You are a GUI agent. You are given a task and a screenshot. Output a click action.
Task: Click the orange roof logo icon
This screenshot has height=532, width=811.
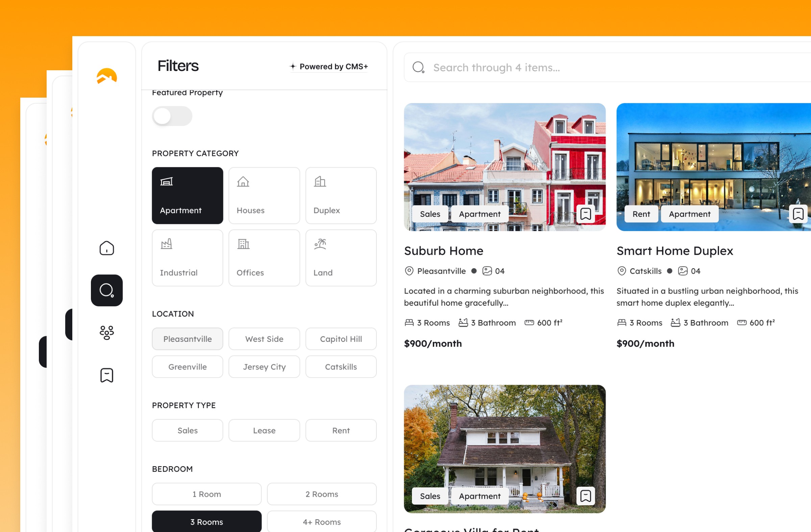tap(107, 76)
